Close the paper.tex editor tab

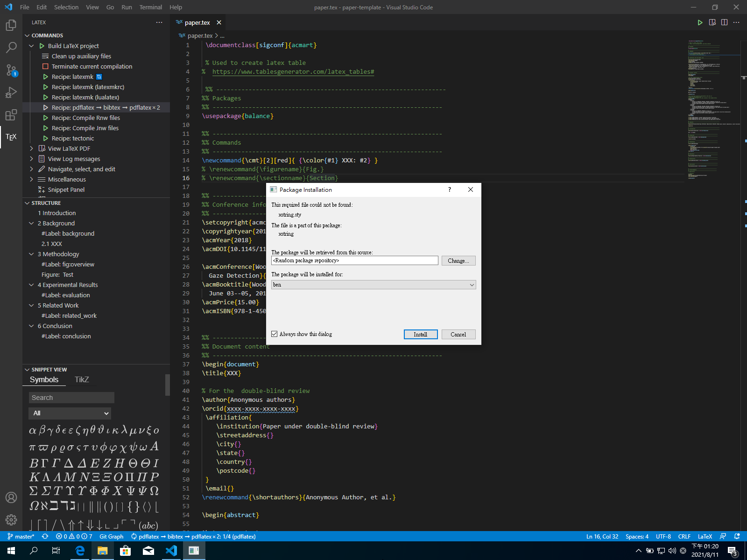click(219, 22)
